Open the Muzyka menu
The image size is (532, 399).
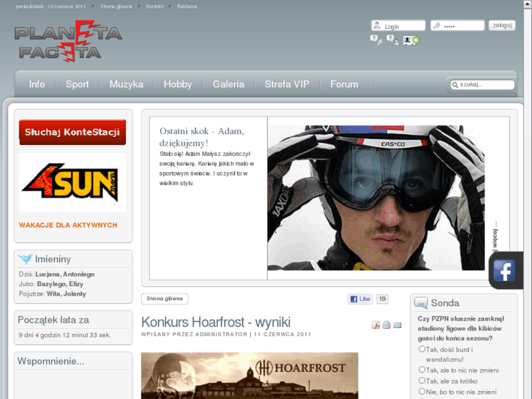click(x=126, y=84)
